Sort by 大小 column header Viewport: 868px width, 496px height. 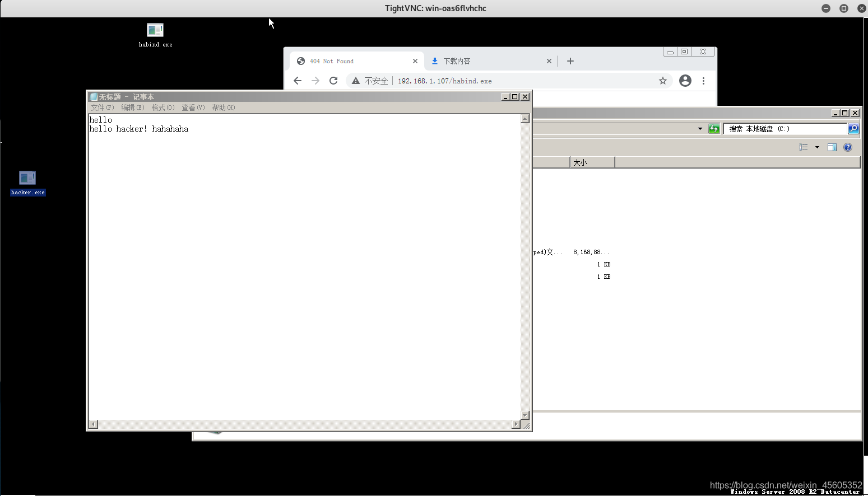592,162
